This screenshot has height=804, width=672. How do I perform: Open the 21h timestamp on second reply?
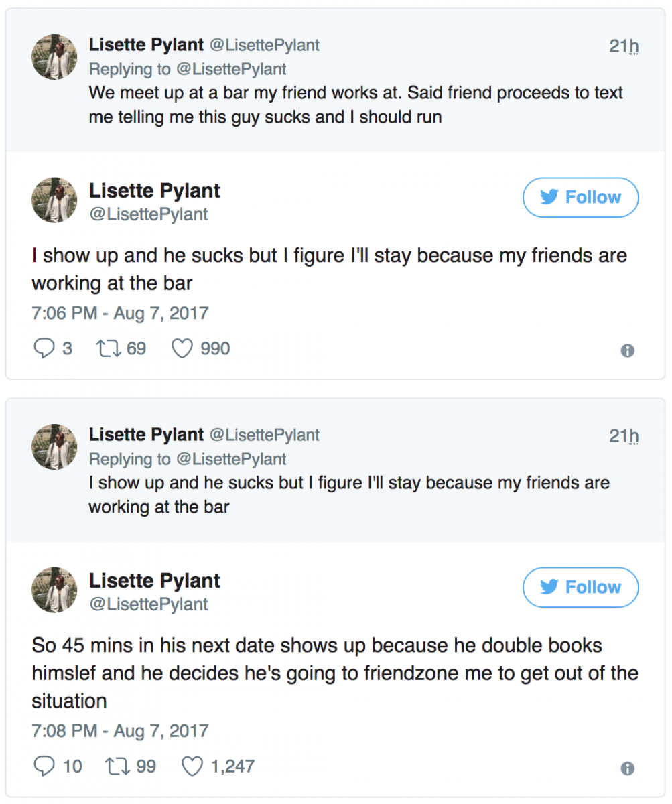pyautogui.click(x=624, y=435)
